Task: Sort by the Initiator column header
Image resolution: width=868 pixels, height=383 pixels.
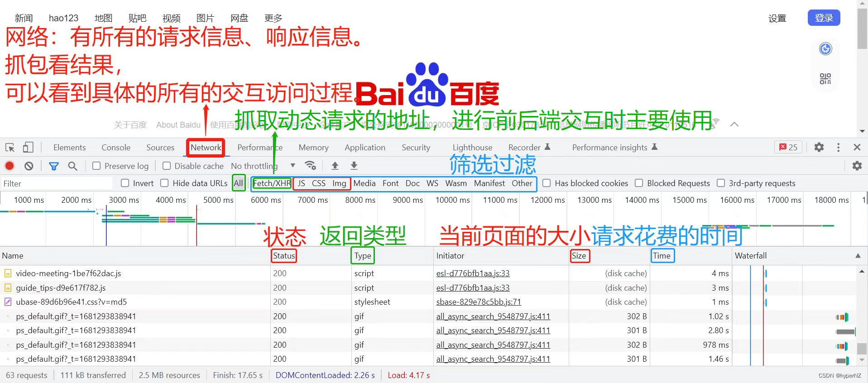Action: tap(501, 256)
